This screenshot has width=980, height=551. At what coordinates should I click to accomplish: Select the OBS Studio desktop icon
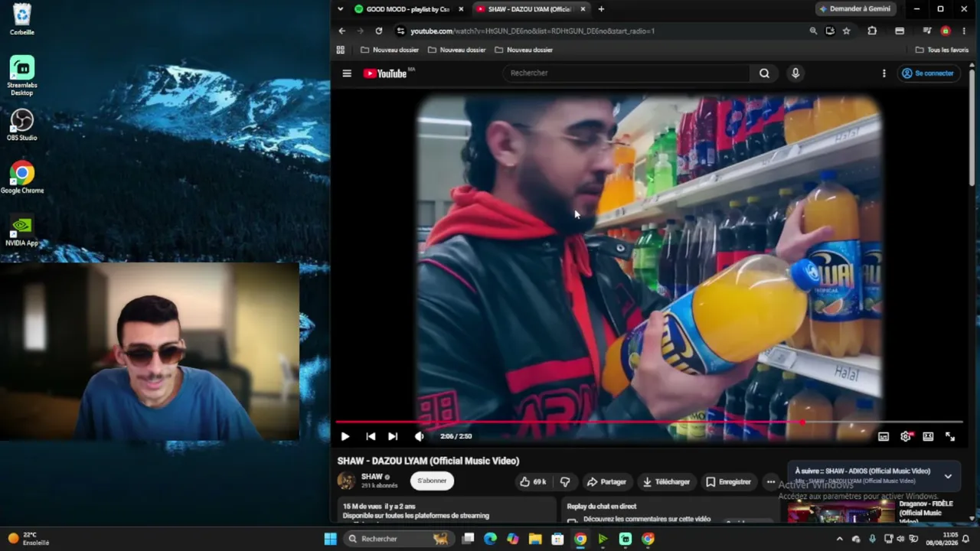coord(22,126)
